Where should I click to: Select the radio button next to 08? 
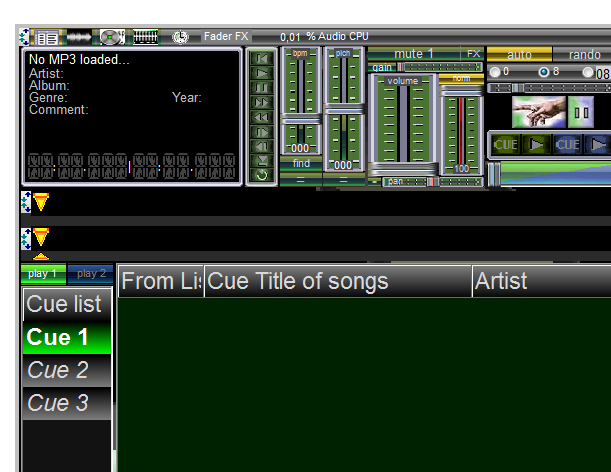pyautogui.click(x=588, y=72)
